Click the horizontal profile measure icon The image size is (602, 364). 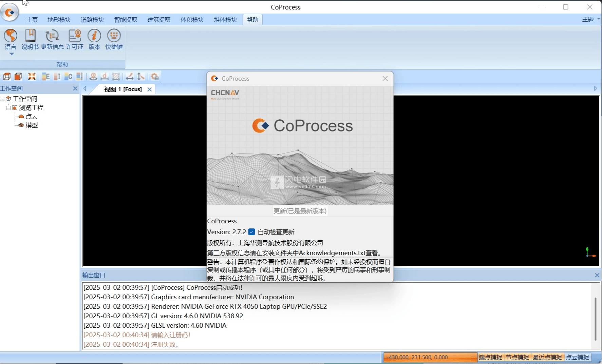click(130, 77)
